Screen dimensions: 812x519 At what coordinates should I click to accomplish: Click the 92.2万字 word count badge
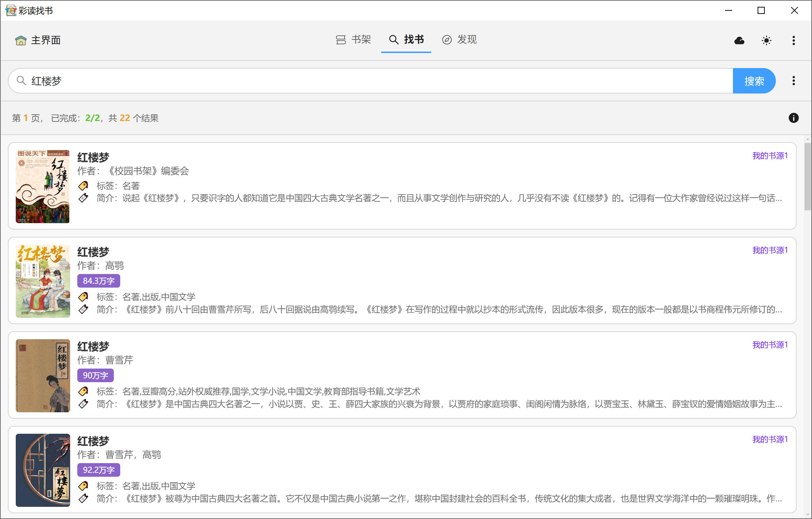pos(99,470)
